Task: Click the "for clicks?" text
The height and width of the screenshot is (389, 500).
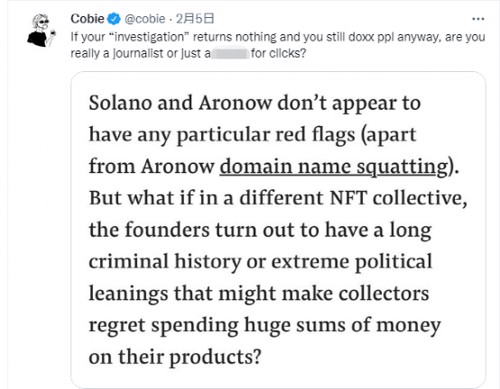Action: point(278,53)
